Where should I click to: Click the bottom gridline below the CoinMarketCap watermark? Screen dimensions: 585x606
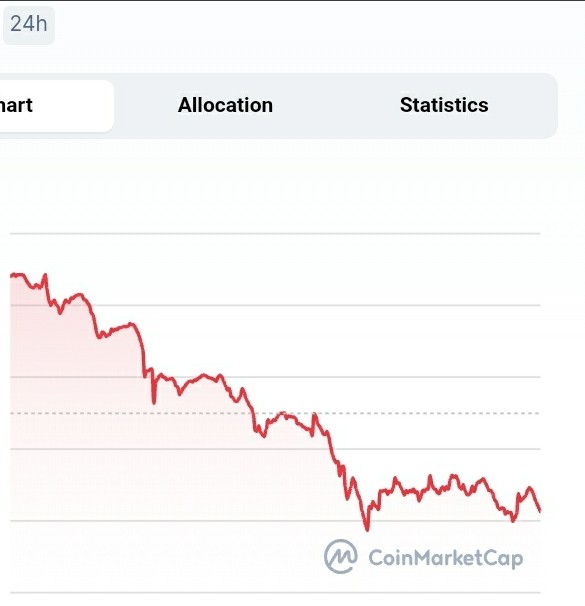click(275, 592)
